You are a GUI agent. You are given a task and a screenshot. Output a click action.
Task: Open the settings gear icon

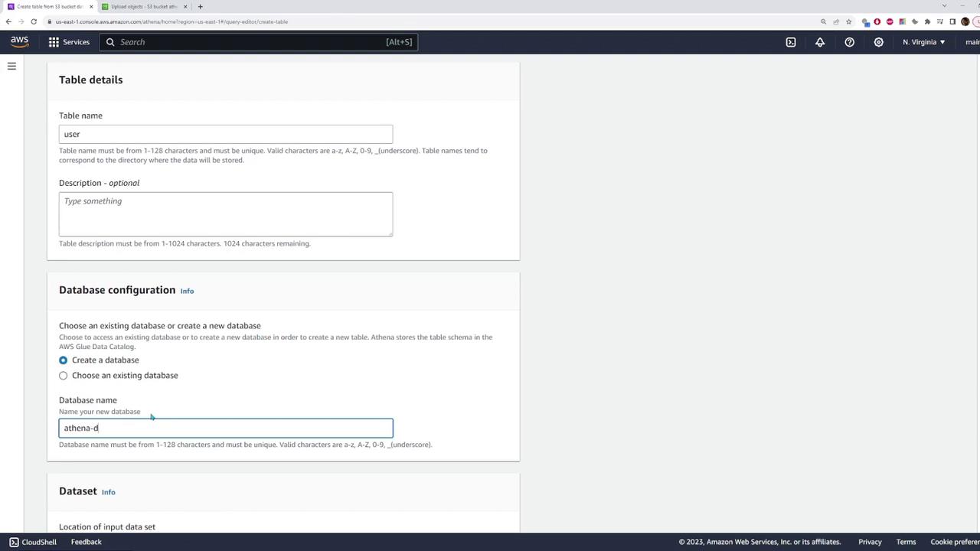pyautogui.click(x=878, y=42)
